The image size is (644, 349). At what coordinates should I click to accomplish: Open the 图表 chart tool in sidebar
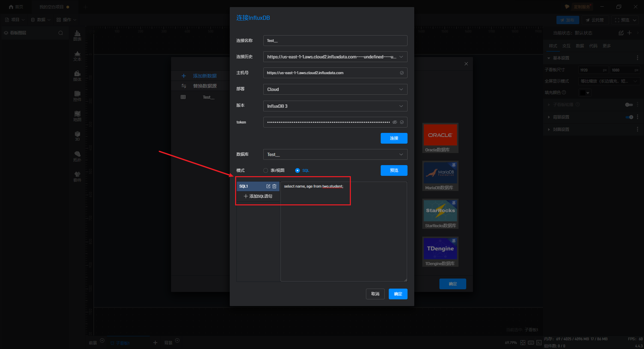coord(77,35)
